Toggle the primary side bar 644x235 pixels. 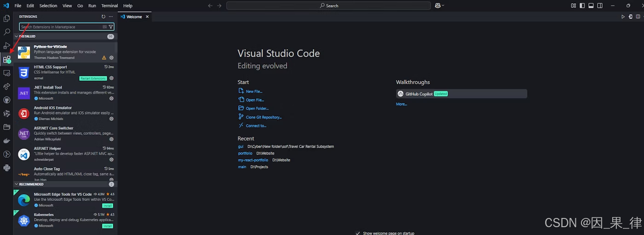[582, 6]
